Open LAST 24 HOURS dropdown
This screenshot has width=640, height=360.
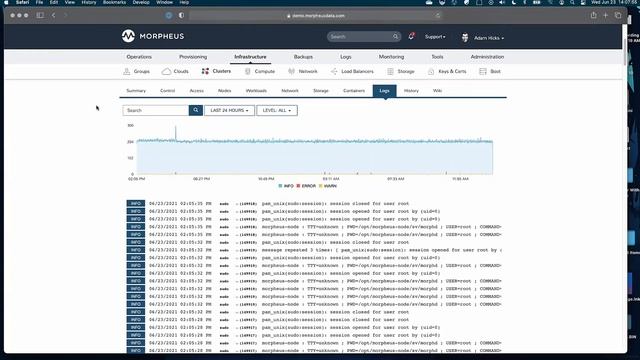click(x=229, y=110)
